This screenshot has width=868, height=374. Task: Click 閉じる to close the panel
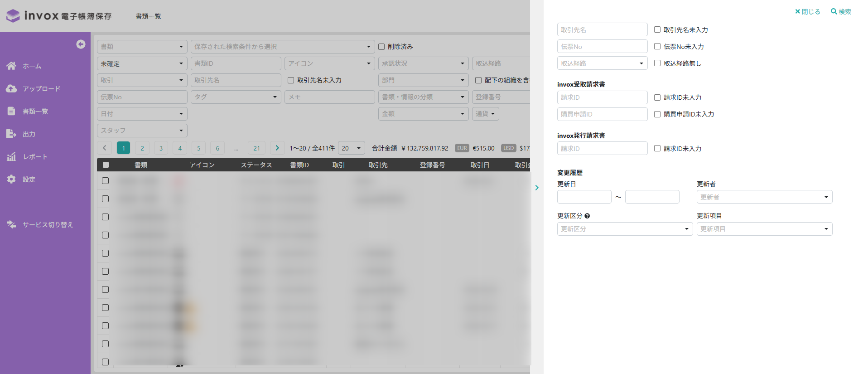coord(808,12)
